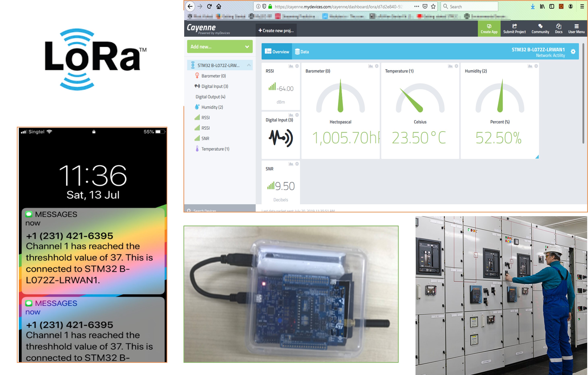Screen dimensions: 588x375
Task: Click the first phone Messages notification
Action: (93, 251)
